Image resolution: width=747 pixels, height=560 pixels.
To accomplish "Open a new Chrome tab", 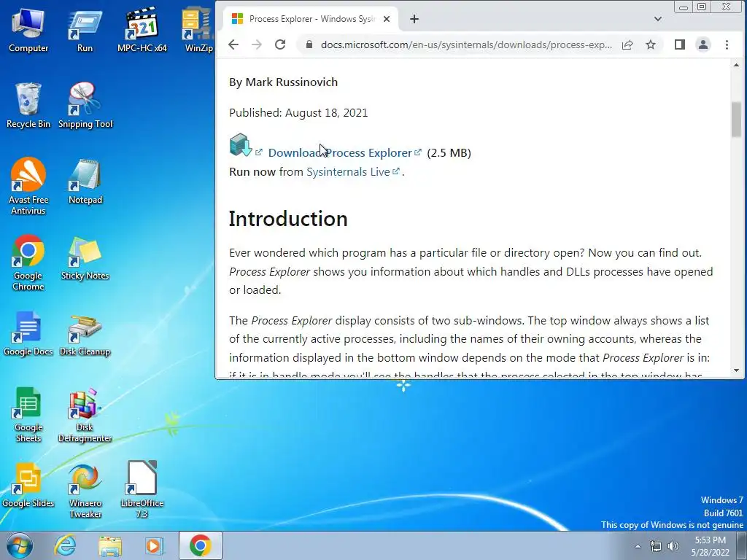I will [x=414, y=19].
